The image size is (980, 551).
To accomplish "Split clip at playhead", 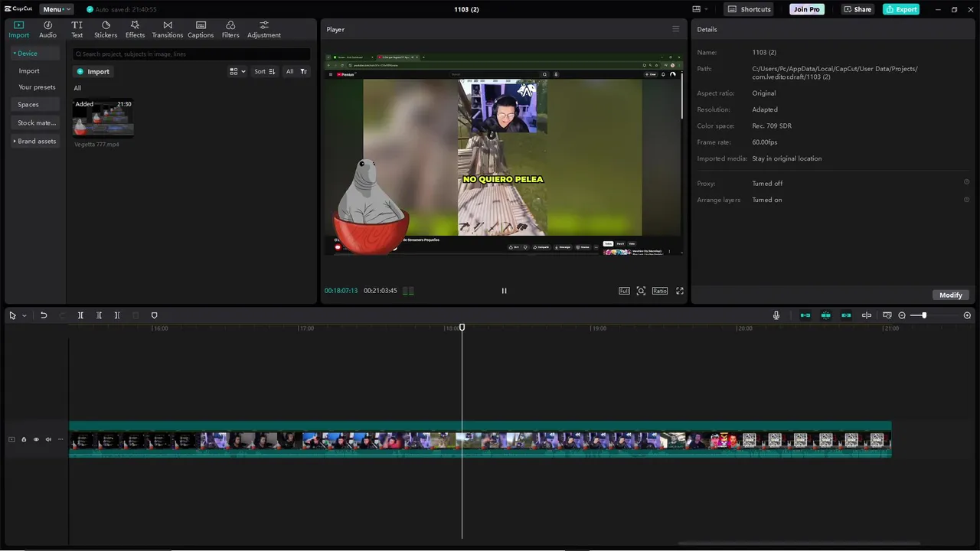I will [x=80, y=315].
